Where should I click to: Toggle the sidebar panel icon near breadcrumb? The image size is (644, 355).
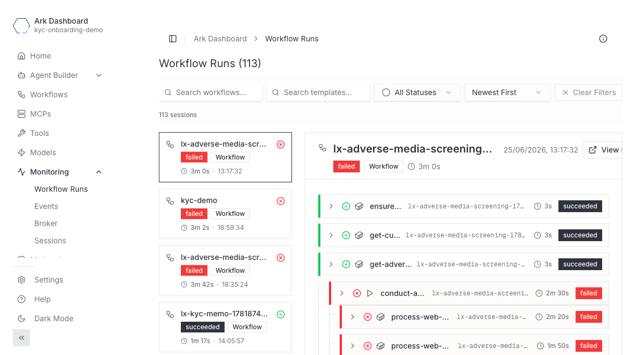pos(173,39)
